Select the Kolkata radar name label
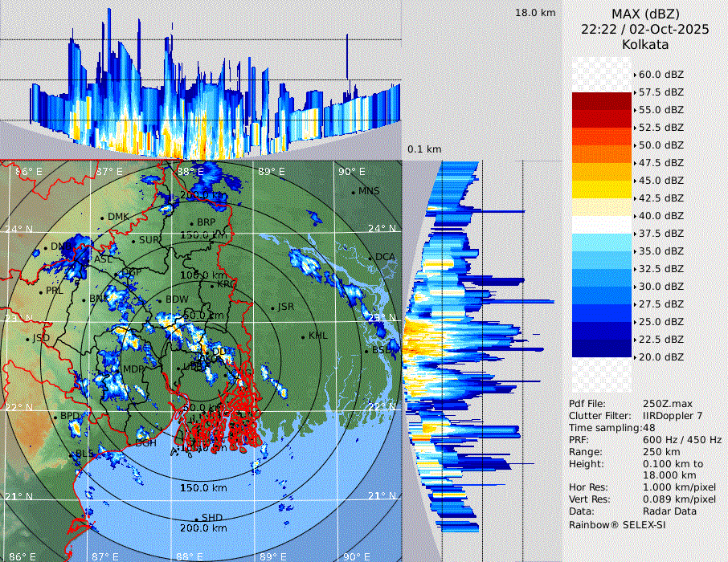728x562 pixels. [645, 44]
